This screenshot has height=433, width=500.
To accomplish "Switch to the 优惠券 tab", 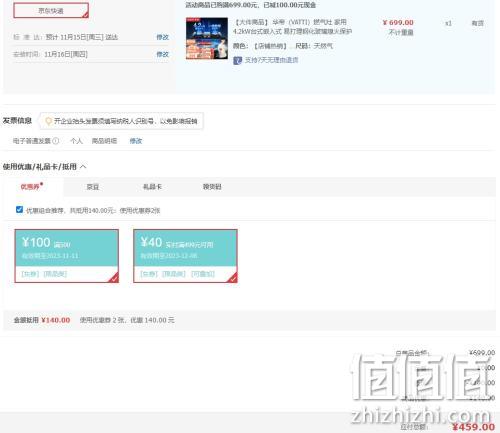I will pyautogui.click(x=32, y=187).
